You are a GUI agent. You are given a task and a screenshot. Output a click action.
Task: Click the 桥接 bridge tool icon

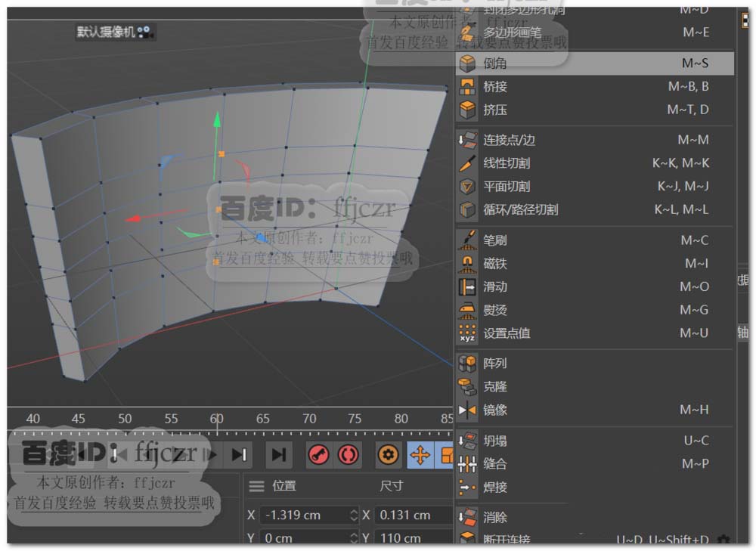467,87
